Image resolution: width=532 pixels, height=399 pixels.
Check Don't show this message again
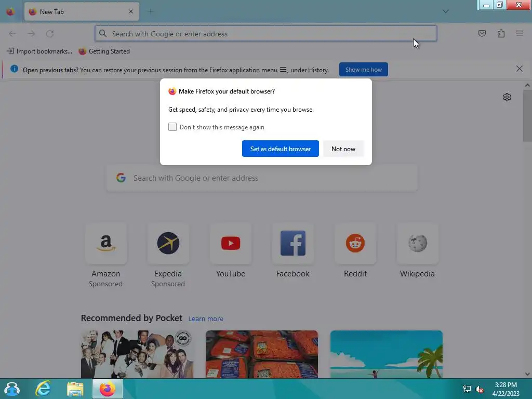click(172, 127)
